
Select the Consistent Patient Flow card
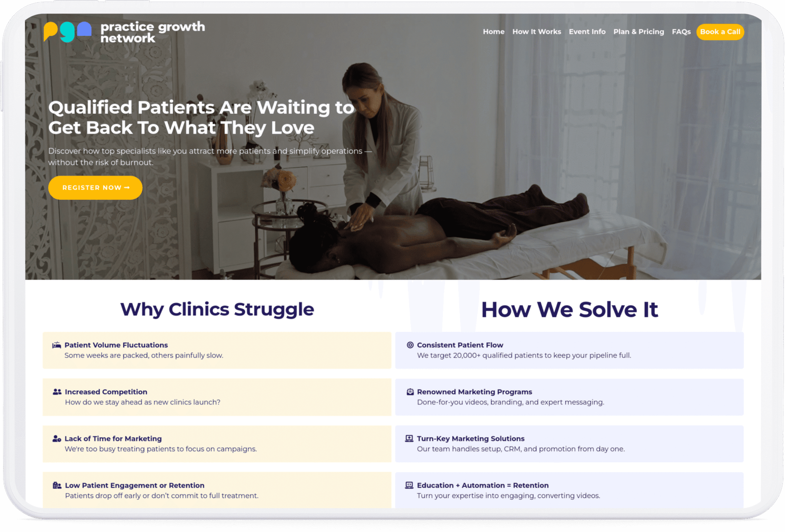pyautogui.click(x=570, y=350)
